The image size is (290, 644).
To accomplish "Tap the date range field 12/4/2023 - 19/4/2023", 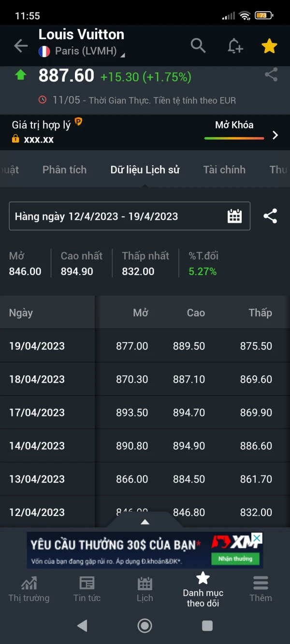I will click(x=116, y=216).
